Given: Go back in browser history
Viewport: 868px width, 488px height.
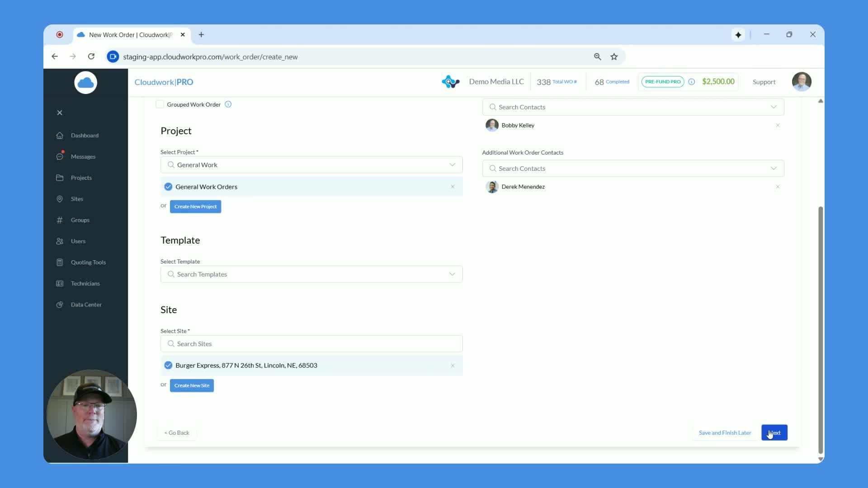Looking at the screenshot, I should (55, 56).
